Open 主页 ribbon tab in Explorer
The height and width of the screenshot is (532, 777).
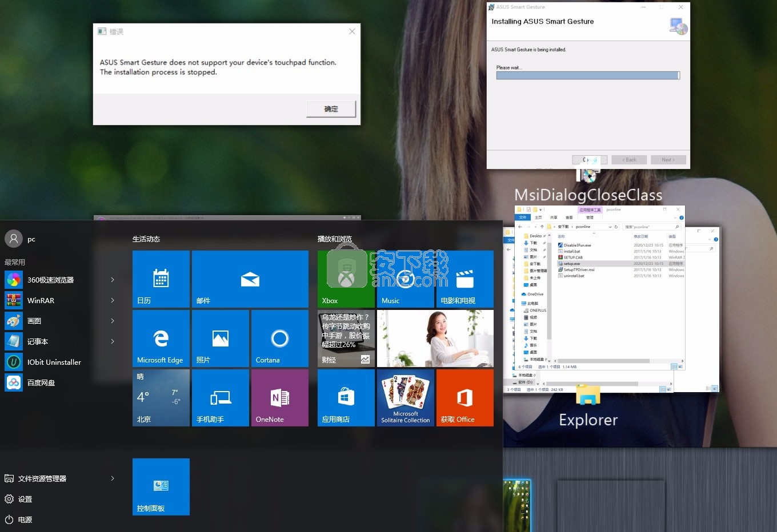[538, 217]
